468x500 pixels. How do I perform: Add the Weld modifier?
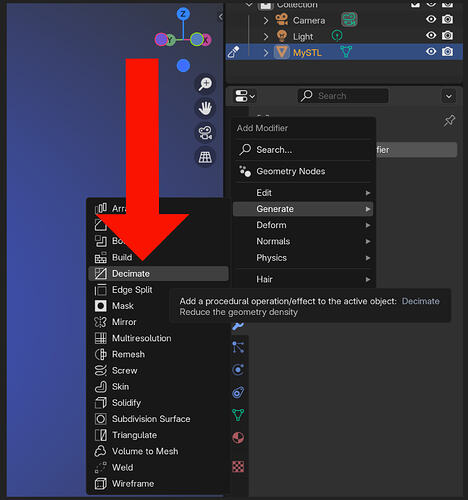[x=158, y=467]
